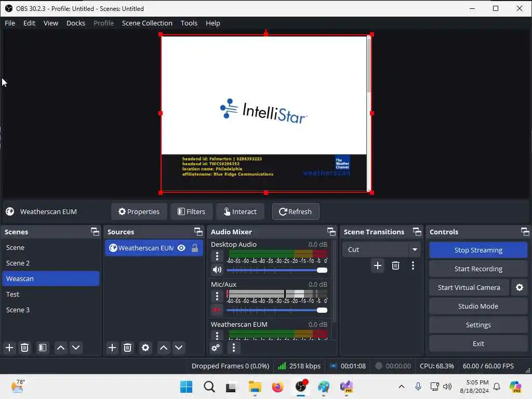This screenshot has width=532, height=399.
Task: Select the Weascan scene
Action: 51,278
